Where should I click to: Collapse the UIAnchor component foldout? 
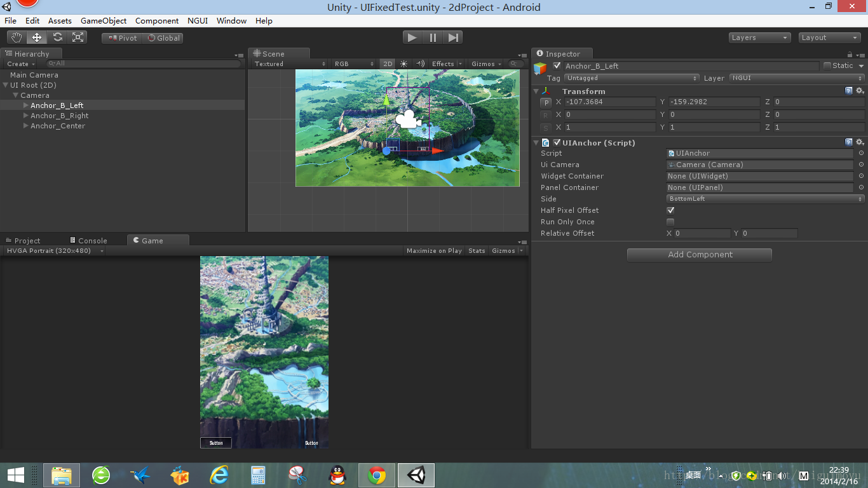coord(536,143)
